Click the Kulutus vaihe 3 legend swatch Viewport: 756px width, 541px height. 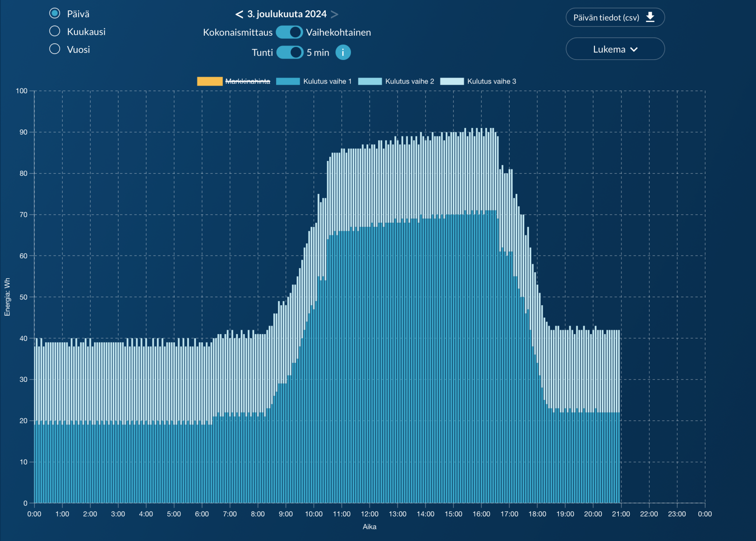(x=452, y=81)
